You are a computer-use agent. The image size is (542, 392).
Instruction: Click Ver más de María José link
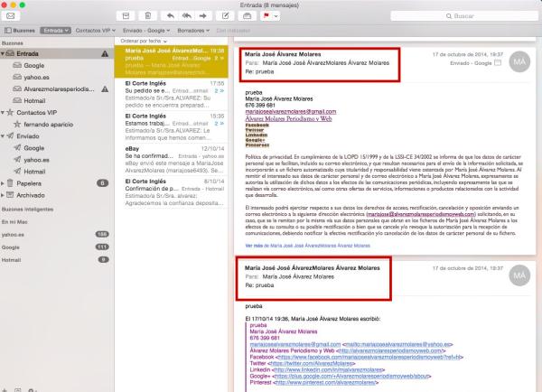coord(308,246)
